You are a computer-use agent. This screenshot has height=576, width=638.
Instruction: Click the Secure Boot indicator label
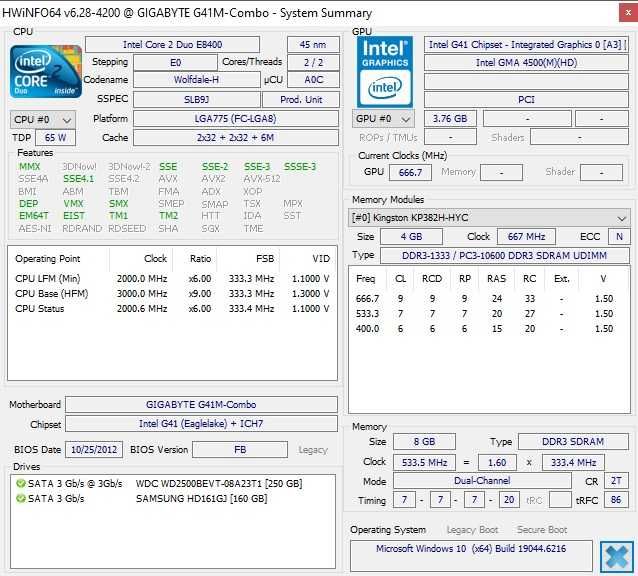coord(542,530)
